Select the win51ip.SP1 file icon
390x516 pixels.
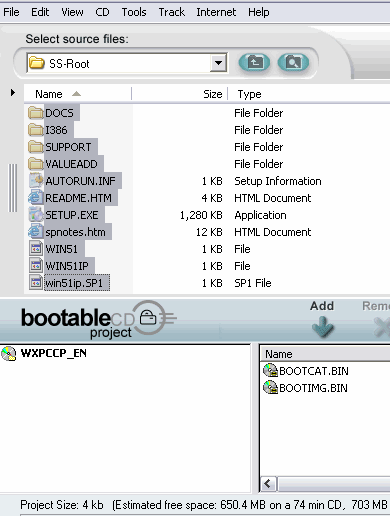point(36,283)
